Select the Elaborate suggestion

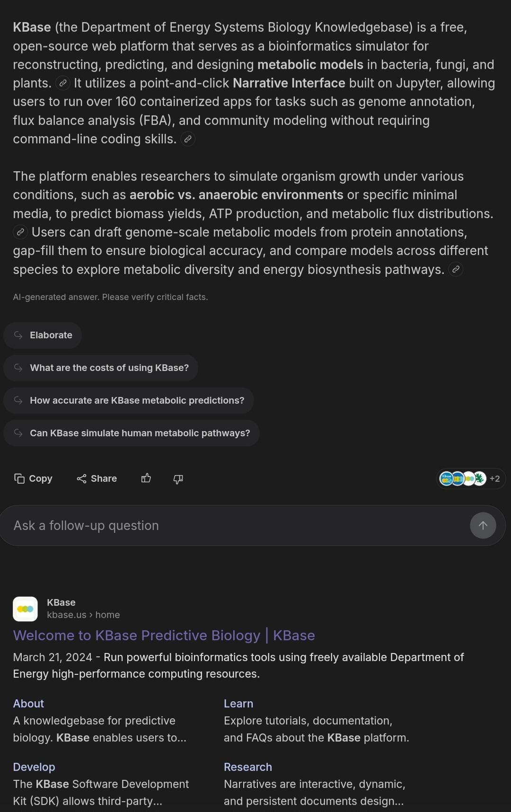pos(43,335)
